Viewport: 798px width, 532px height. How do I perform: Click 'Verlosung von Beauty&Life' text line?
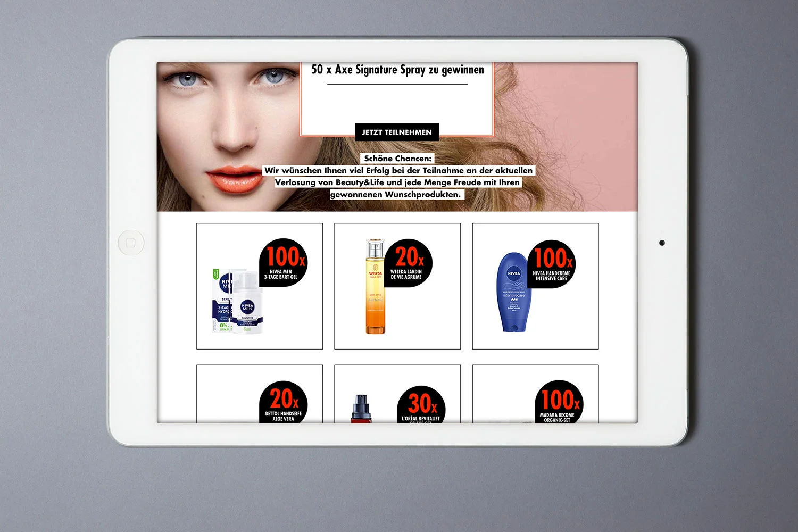click(397, 182)
